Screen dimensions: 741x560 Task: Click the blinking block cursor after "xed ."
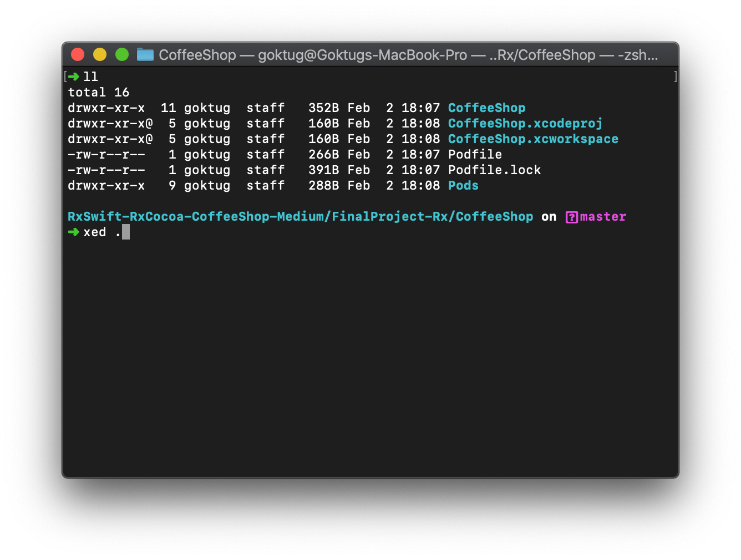point(126,232)
